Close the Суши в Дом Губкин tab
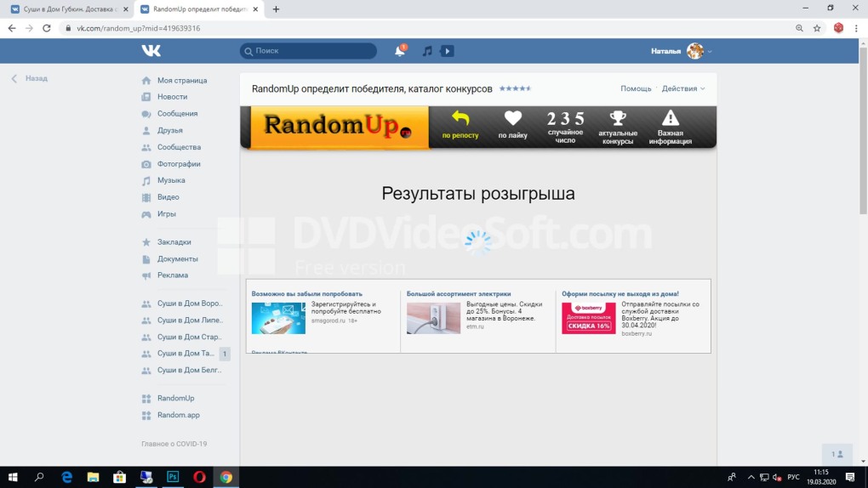This screenshot has height=488, width=868. 126,9
